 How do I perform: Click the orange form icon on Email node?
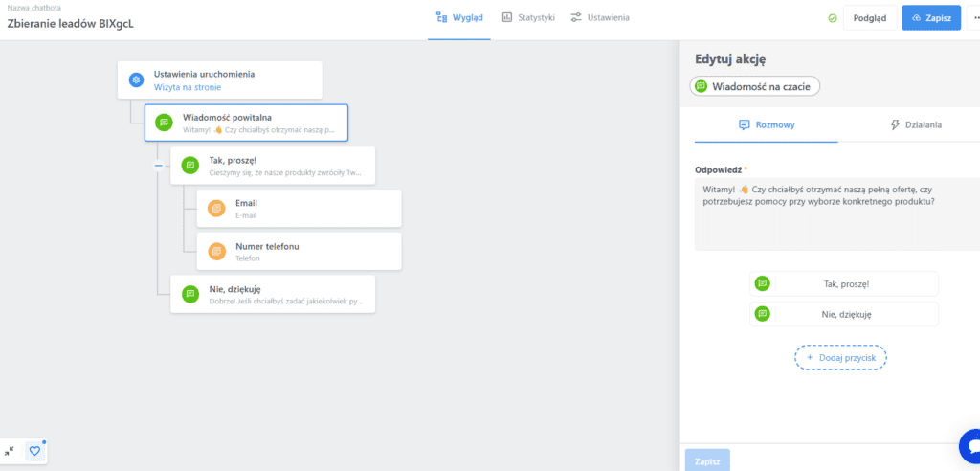[216, 209]
